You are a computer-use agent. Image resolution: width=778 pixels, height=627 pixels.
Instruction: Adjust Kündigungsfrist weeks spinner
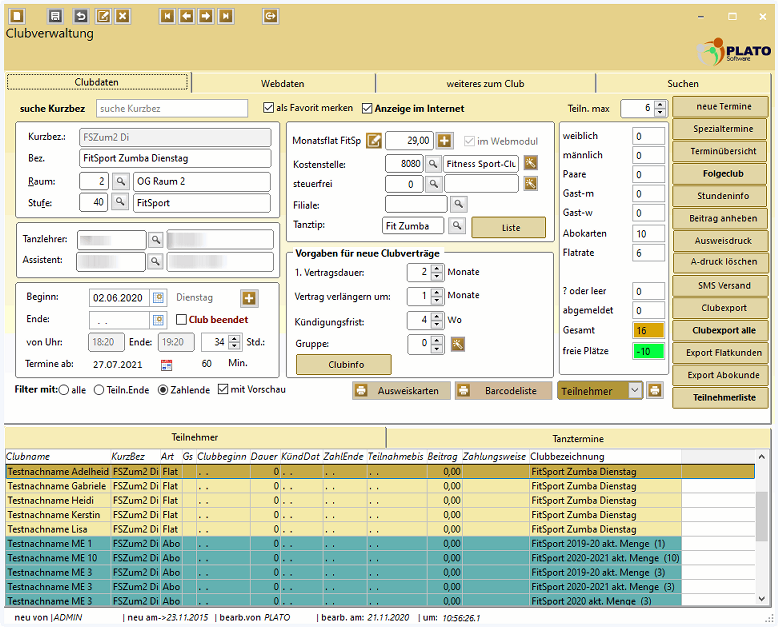(x=437, y=320)
